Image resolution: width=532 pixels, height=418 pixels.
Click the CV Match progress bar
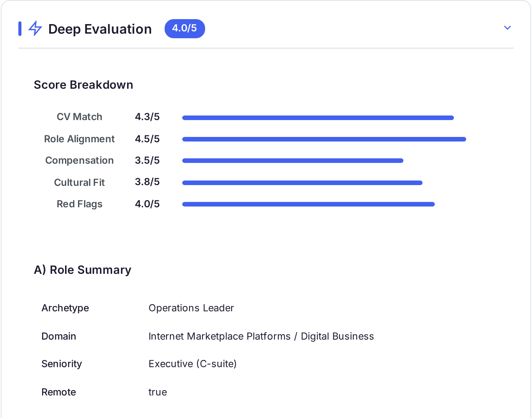tap(318, 118)
